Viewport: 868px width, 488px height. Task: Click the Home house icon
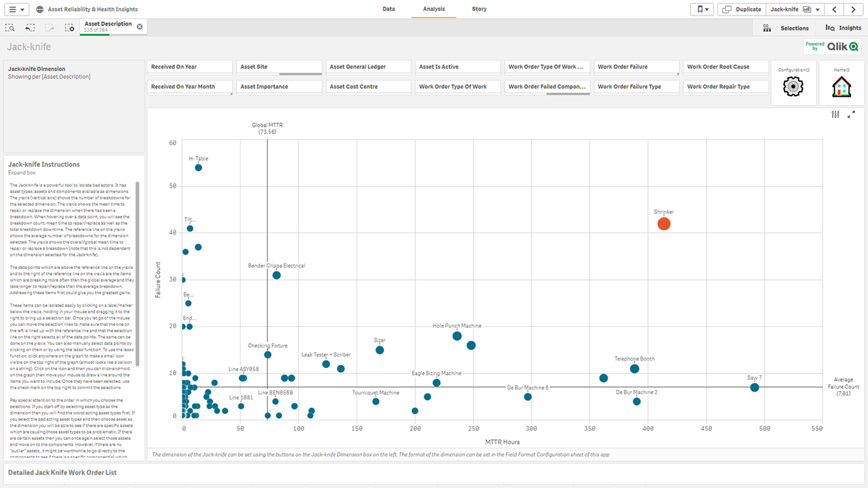842,87
